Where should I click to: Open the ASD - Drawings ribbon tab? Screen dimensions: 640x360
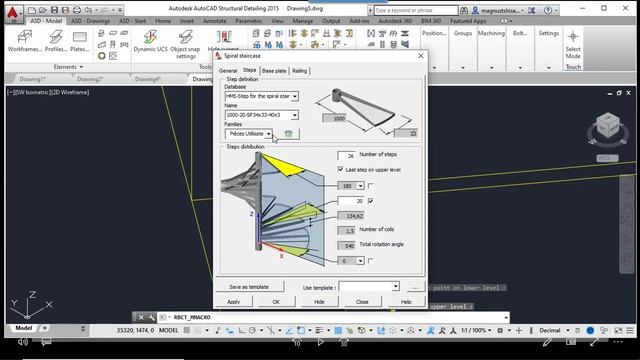(91, 20)
